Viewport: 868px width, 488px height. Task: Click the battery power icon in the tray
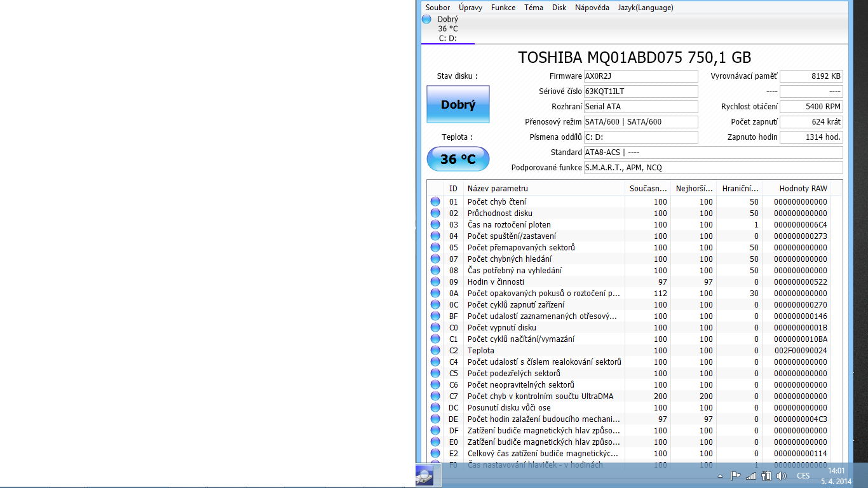tap(766, 476)
